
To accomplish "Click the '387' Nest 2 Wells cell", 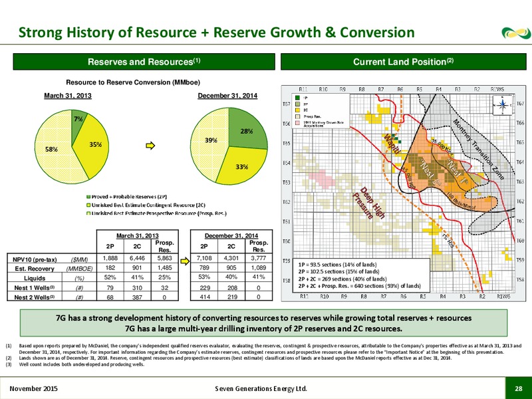I will point(137,297).
